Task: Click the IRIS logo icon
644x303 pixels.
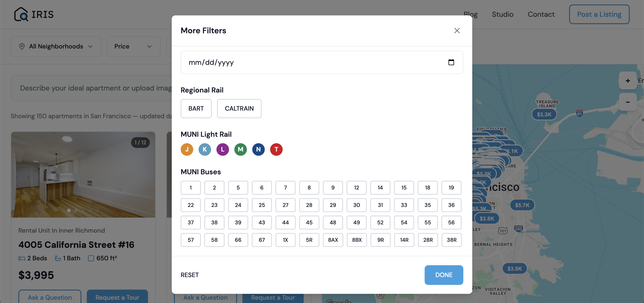Action: point(21,14)
